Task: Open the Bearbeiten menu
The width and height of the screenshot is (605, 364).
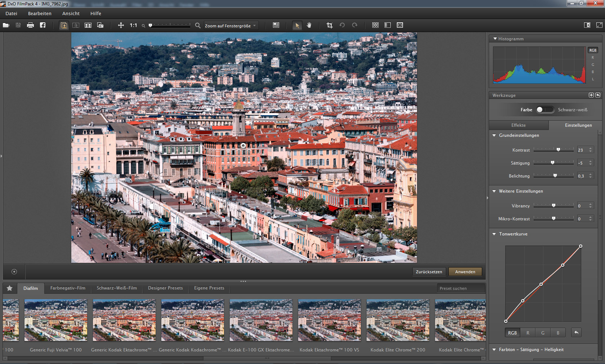Action: [40, 13]
